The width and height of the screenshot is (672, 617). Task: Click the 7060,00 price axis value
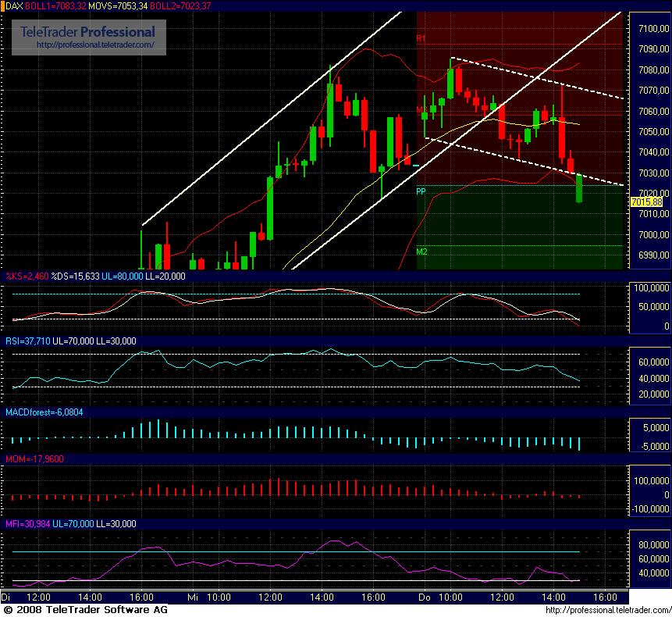tap(653, 112)
